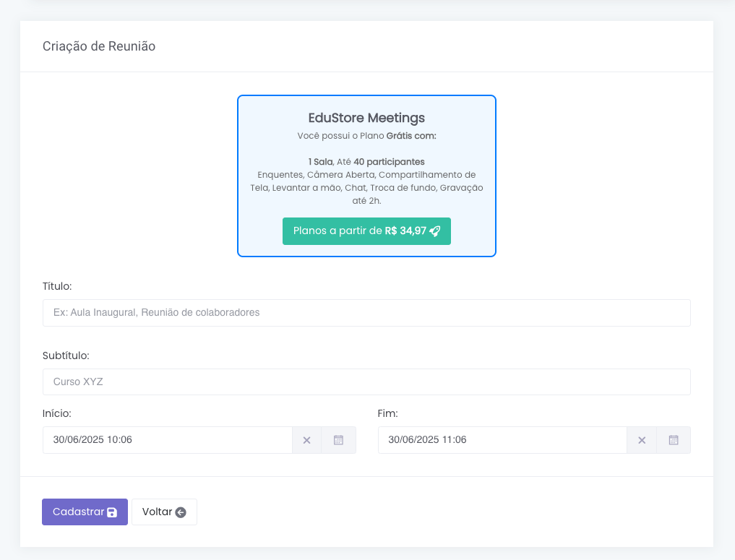Open the calendar picker for Início
The image size is (735, 560).
click(338, 440)
